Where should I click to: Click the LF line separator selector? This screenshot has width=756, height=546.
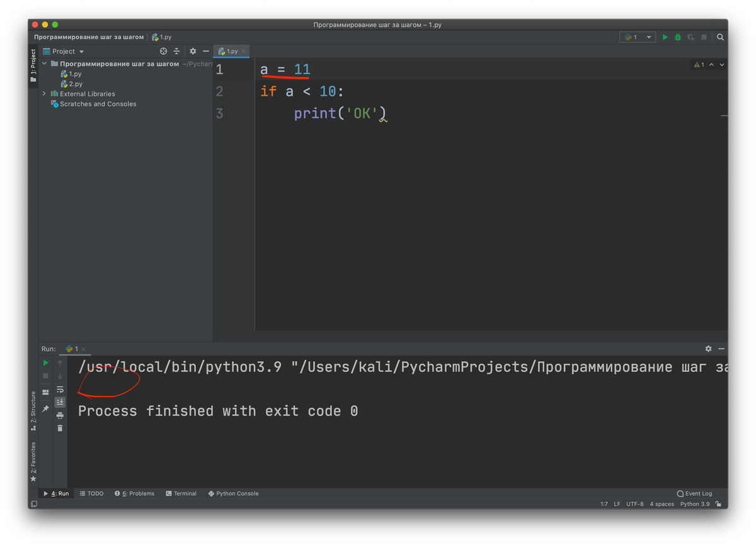pos(617,504)
